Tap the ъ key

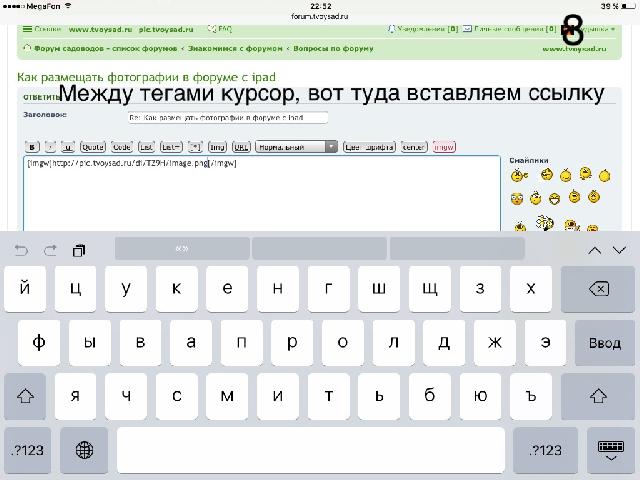(531, 396)
